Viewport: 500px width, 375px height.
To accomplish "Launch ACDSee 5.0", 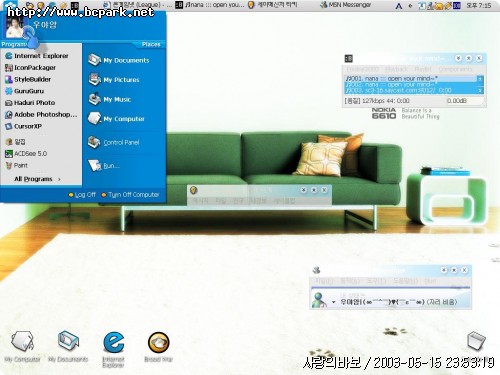I will coord(26,154).
